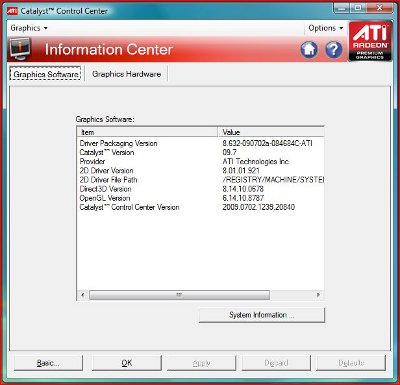Click the value 6.14.10.8787

(243, 198)
